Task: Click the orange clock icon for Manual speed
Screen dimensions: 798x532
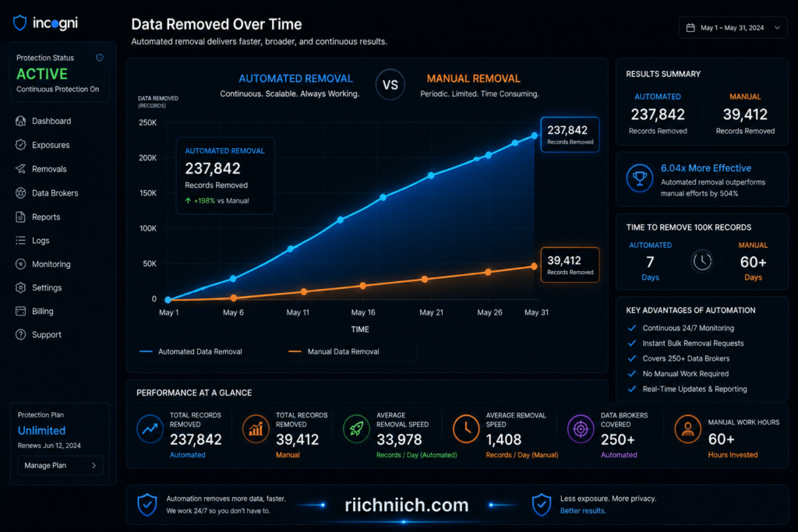Action: coord(466,428)
